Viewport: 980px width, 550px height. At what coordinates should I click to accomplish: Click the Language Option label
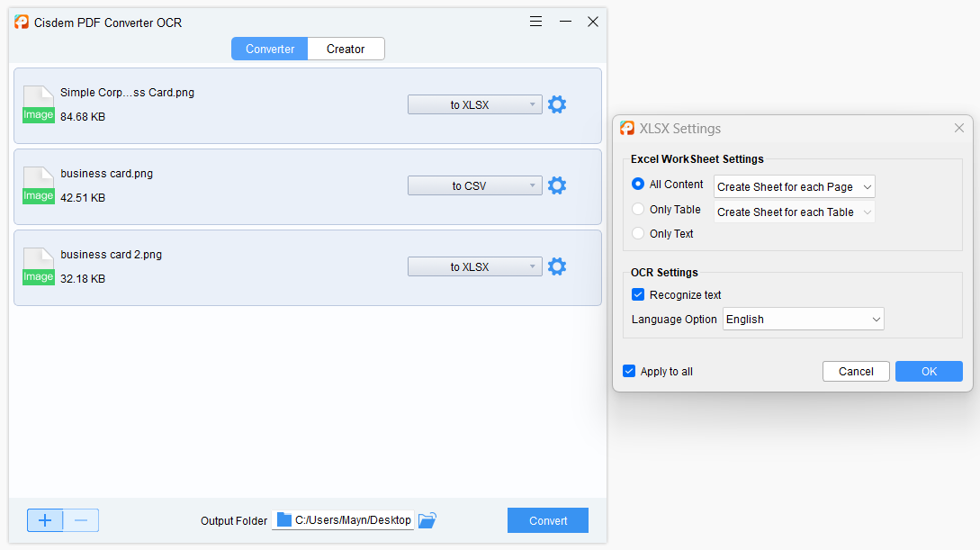(x=674, y=320)
